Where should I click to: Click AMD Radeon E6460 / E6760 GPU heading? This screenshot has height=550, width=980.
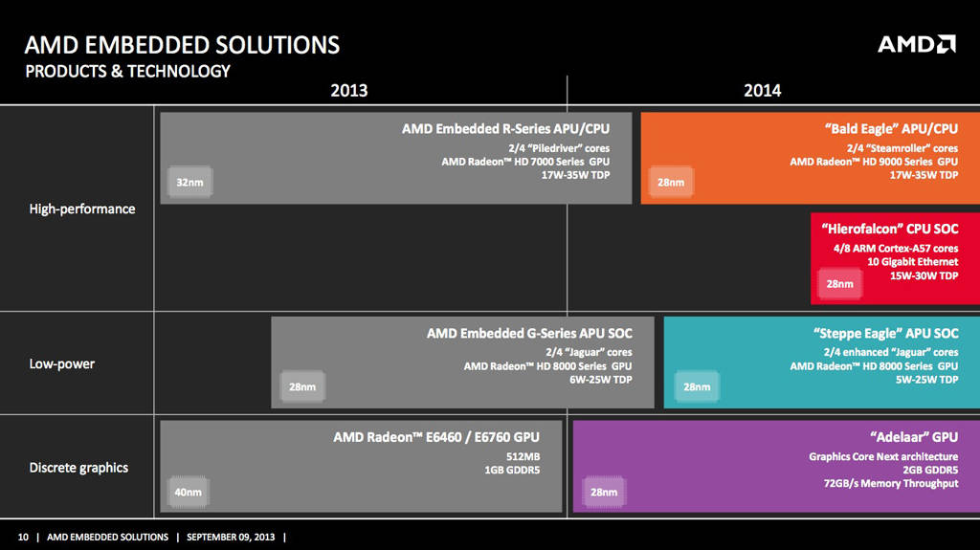[436, 437]
